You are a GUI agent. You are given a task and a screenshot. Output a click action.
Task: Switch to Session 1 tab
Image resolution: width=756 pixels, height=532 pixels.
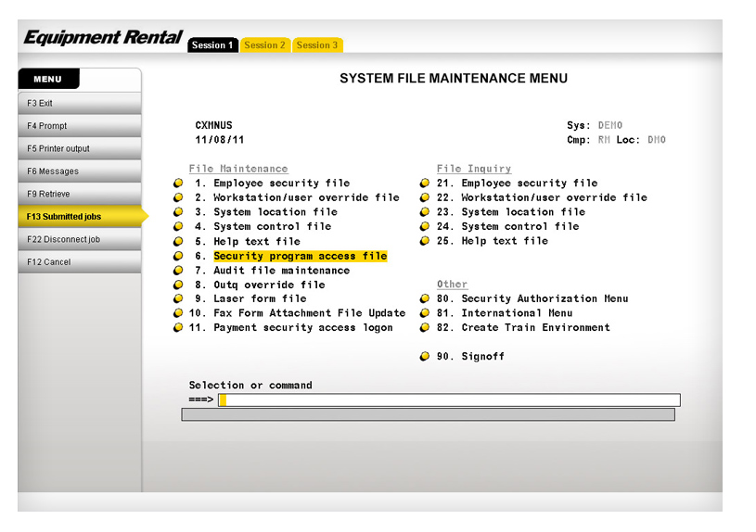212,45
